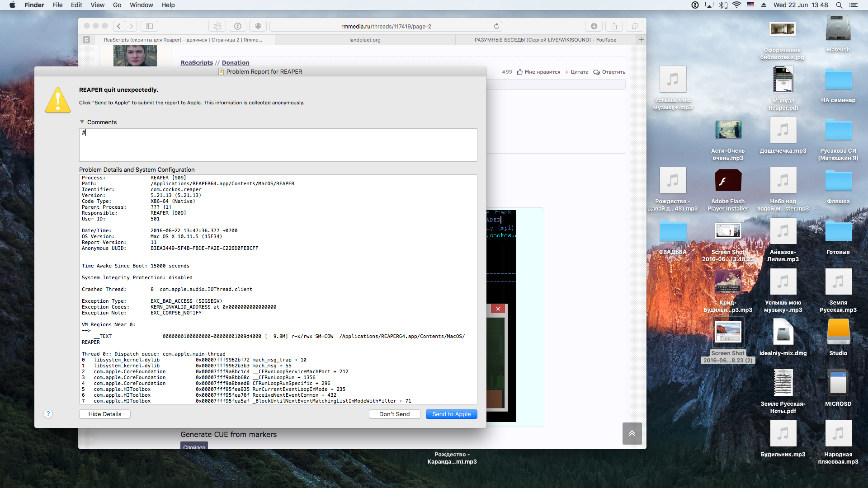
Task: Collapse the Comments disclosure triangle
Action: click(82, 122)
